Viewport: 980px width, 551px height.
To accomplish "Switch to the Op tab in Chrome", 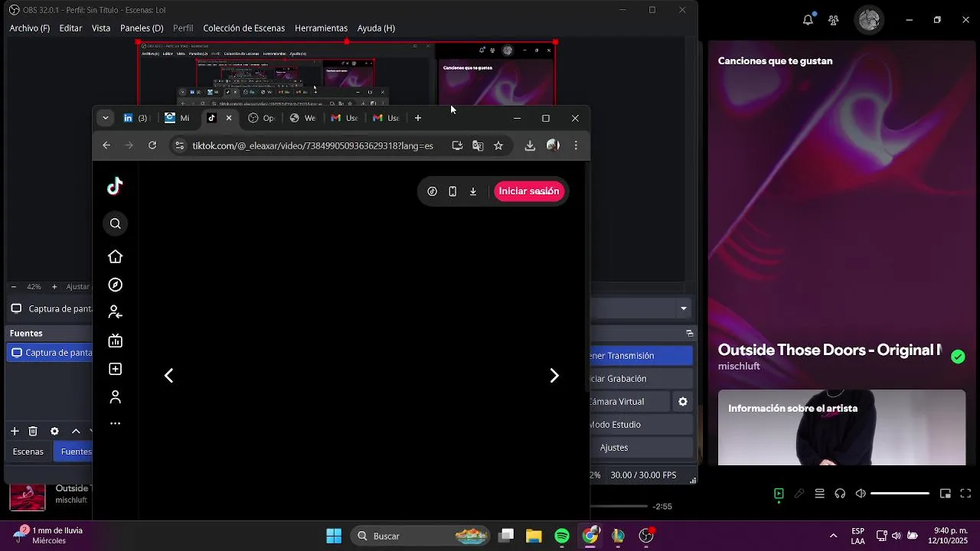I will 261,118.
